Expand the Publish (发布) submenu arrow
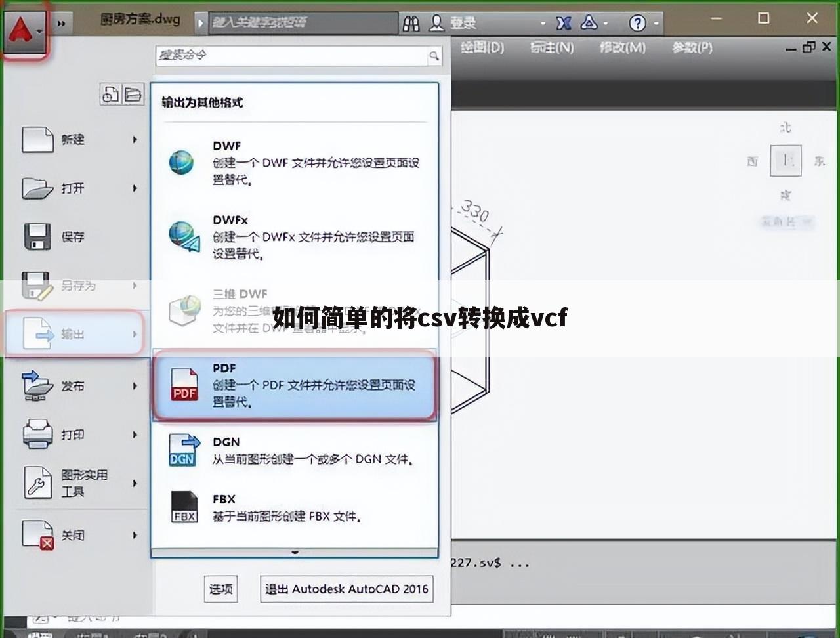 135,386
